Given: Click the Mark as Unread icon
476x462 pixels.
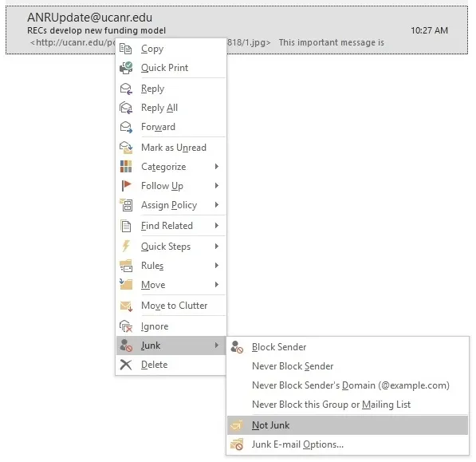Looking at the screenshot, I should click(x=126, y=148).
